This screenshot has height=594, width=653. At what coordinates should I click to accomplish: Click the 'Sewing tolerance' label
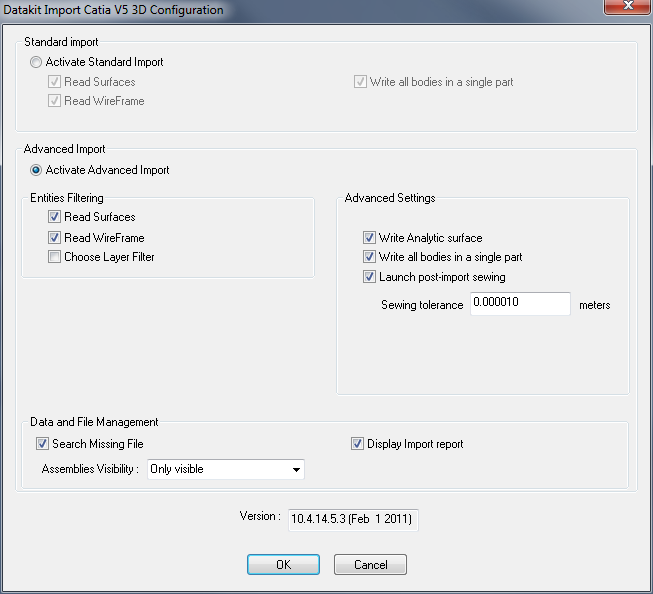(x=422, y=305)
